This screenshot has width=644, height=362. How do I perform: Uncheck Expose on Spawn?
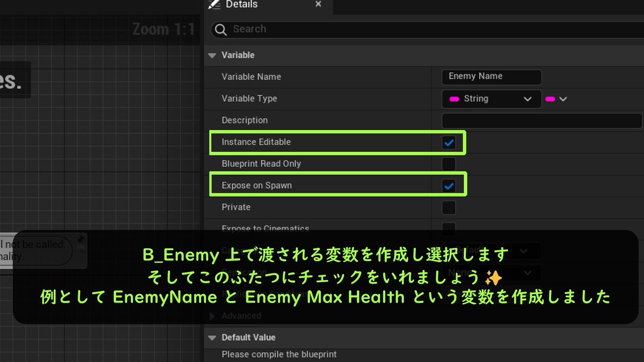449,184
